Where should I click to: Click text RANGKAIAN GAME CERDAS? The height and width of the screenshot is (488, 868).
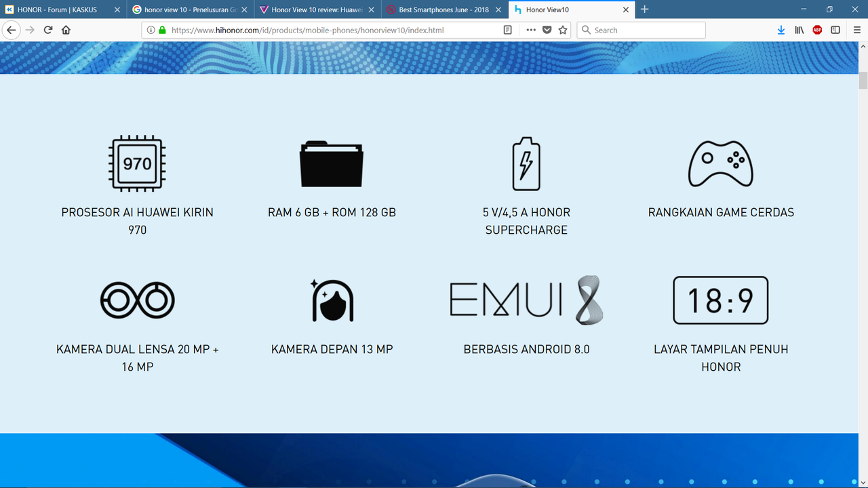coord(721,212)
